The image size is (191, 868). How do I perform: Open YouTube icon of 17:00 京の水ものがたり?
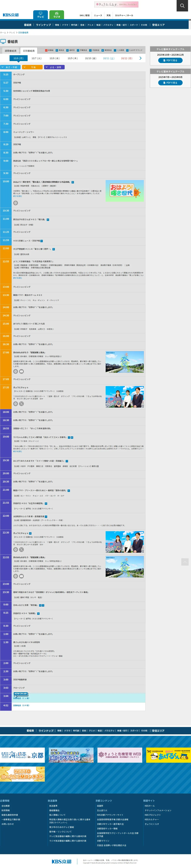click(22, 371)
